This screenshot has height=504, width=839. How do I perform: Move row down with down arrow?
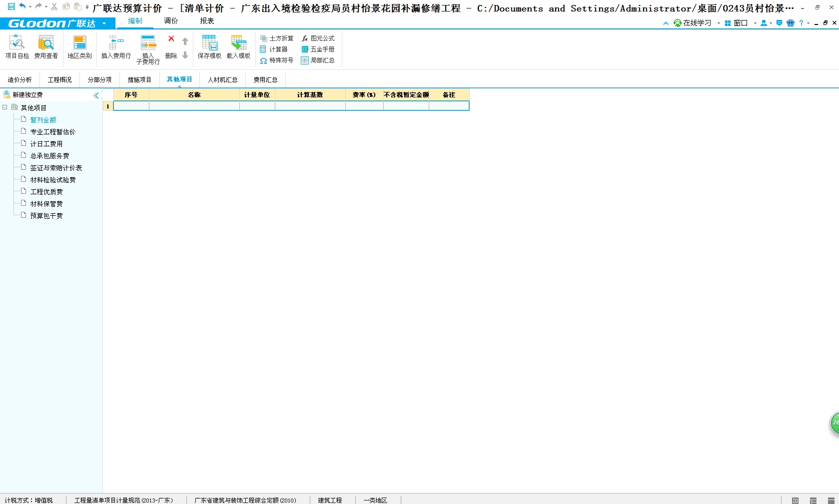[185, 55]
